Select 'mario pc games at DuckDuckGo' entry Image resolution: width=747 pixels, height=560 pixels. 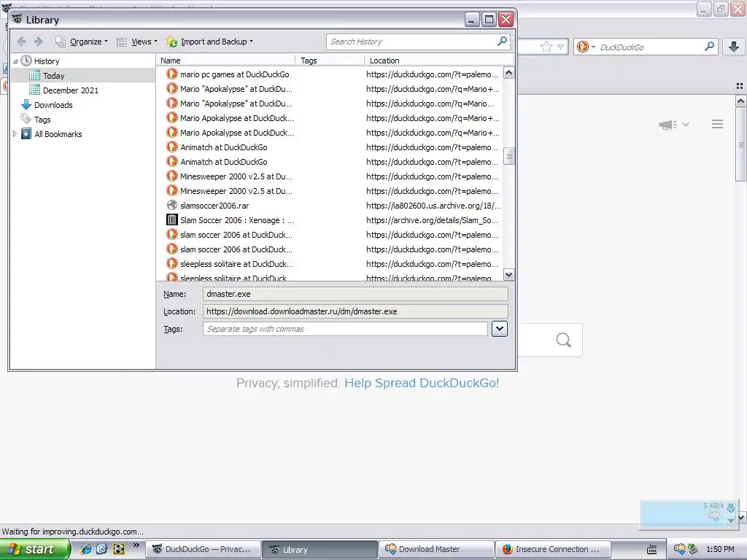[x=234, y=74]
